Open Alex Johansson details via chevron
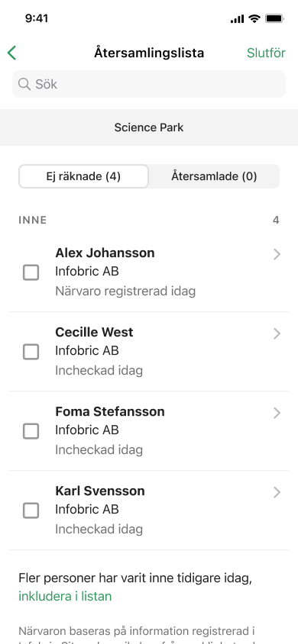This screenshot has height=644, width=298. tap(277, 255)
